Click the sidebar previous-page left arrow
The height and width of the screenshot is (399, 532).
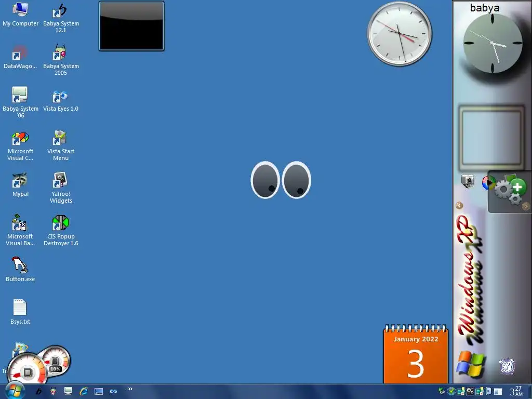tap(459, 206)
